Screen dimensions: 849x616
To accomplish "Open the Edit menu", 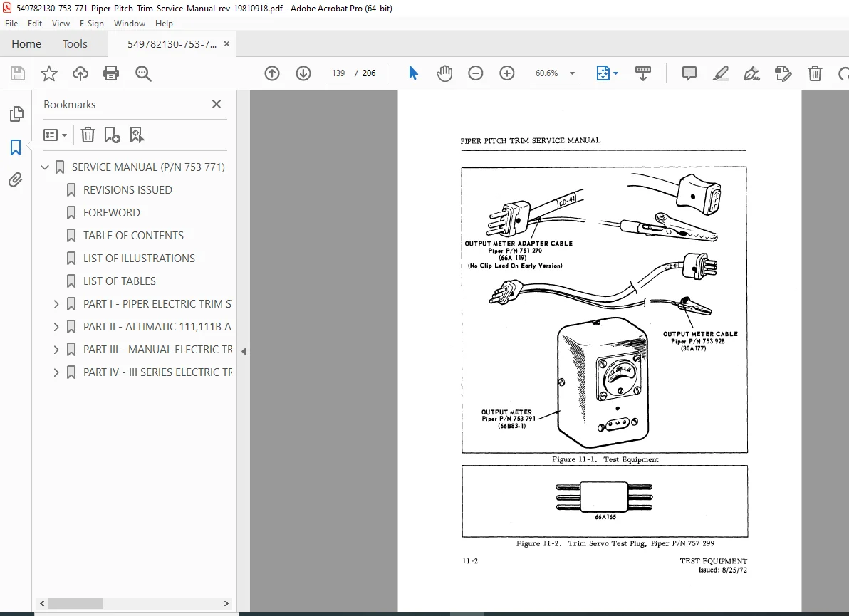I will coord(35,24).
